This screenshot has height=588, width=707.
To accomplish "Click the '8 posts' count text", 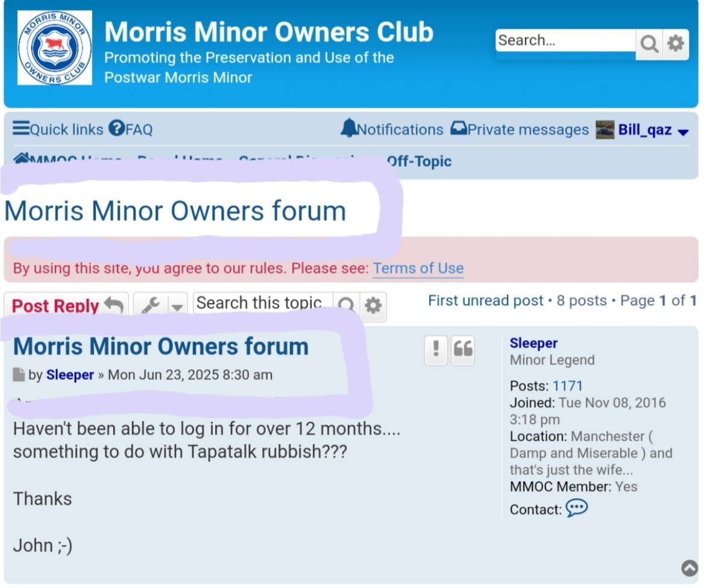I will 581,300.
